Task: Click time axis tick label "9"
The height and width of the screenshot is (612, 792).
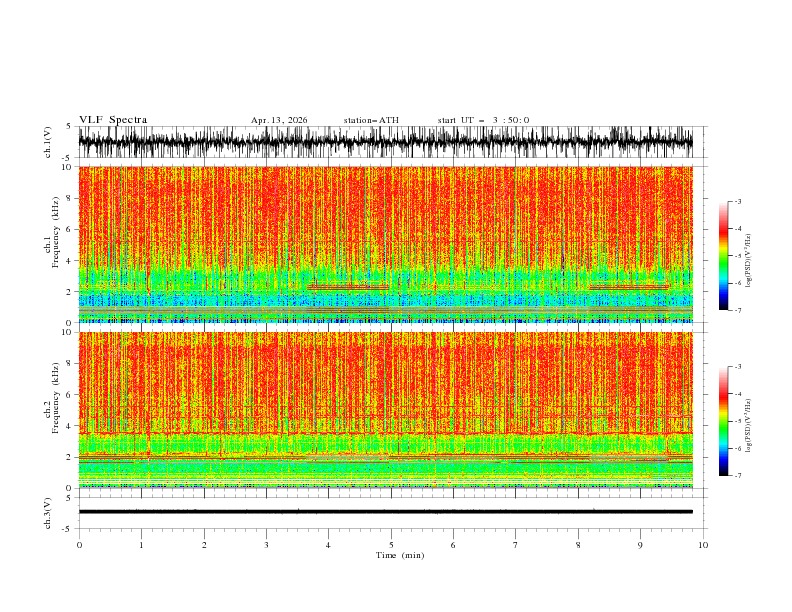Action: pyautogui.click(x=640, y=545)
